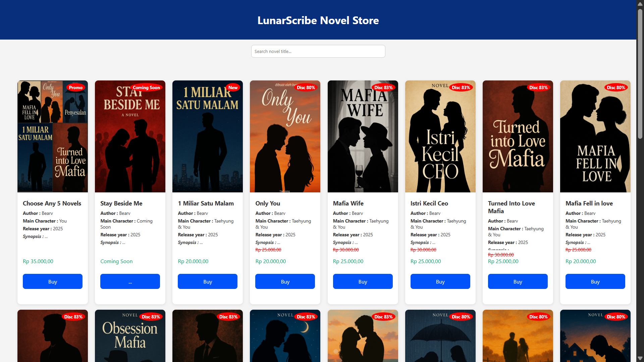
Task: Click the Disc 80% badge on Only You
Action: (306, 87)
